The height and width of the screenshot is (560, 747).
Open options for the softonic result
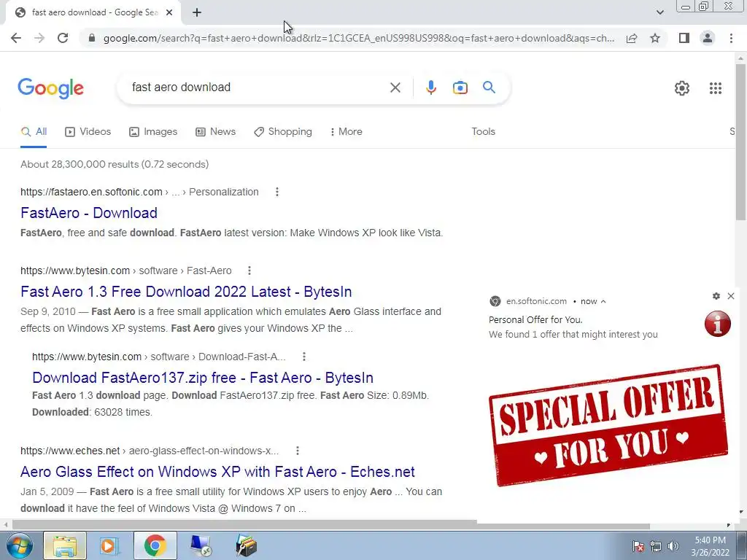coord(276,192)
